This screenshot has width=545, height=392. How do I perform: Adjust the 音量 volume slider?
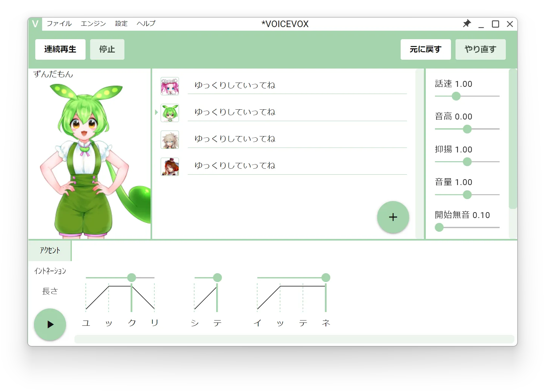467,195
